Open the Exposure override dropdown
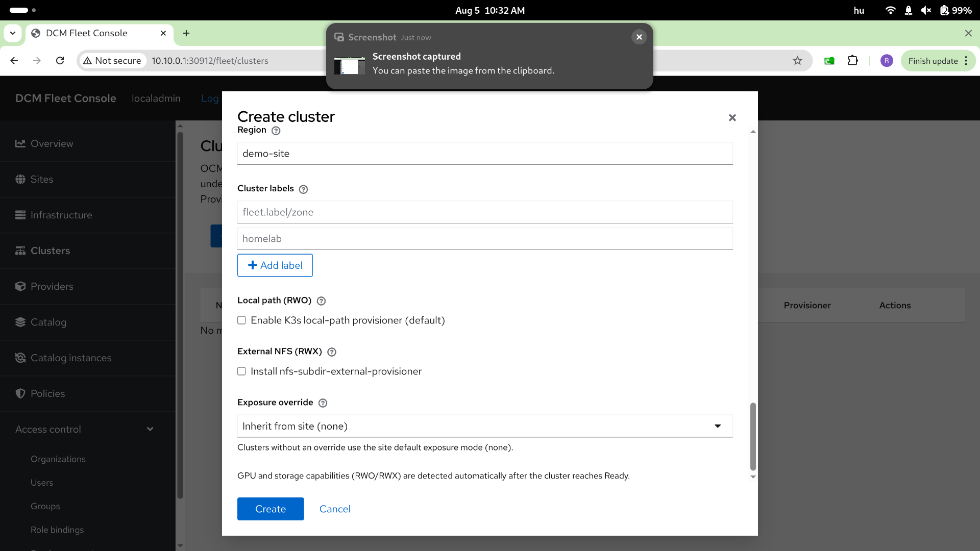 pos(485,426)
